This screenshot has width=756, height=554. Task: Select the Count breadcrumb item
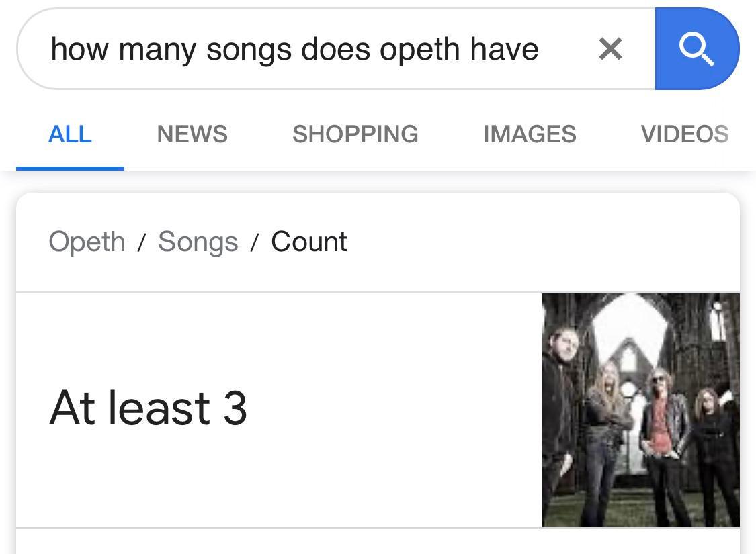point(308,241)
